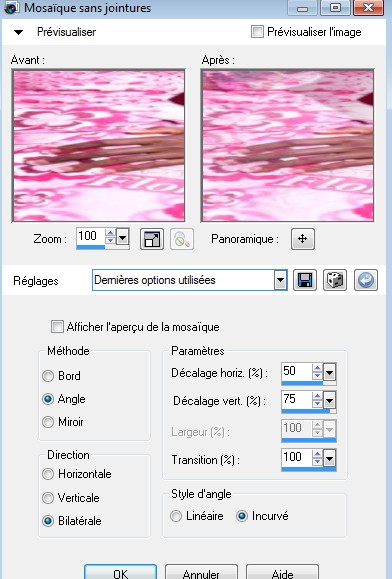Click the app icon in the title bar
The image size is (392, 579).
[12, 7]
